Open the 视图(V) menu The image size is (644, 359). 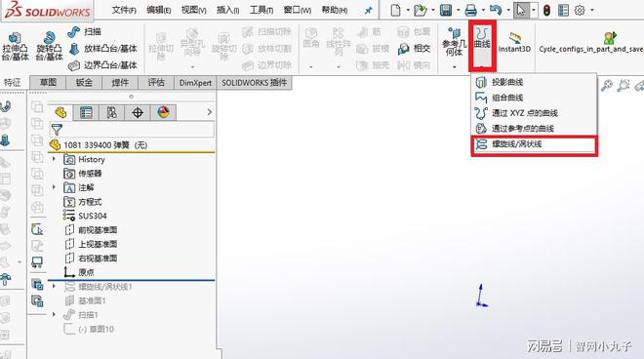tap(194, 10)
